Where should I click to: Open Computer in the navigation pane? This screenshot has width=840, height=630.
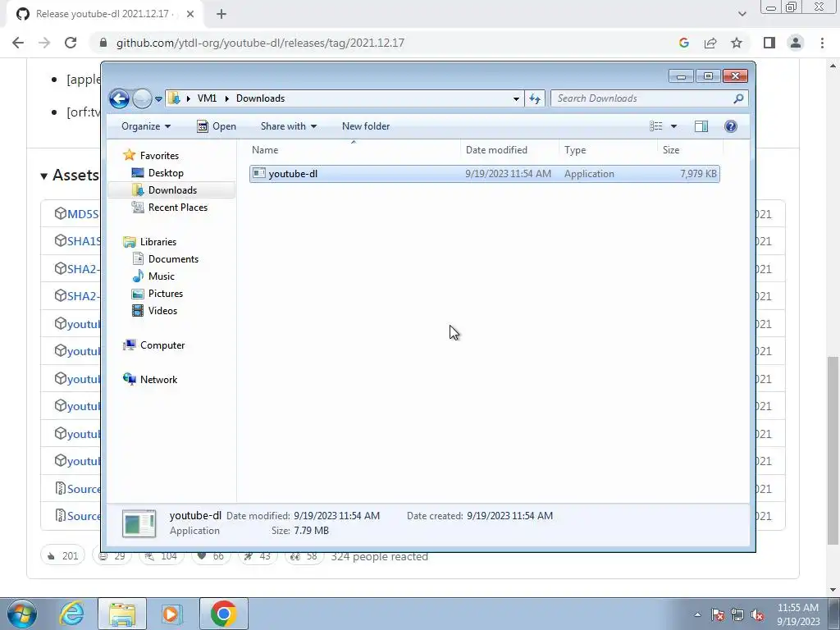(x=162, y=345)
